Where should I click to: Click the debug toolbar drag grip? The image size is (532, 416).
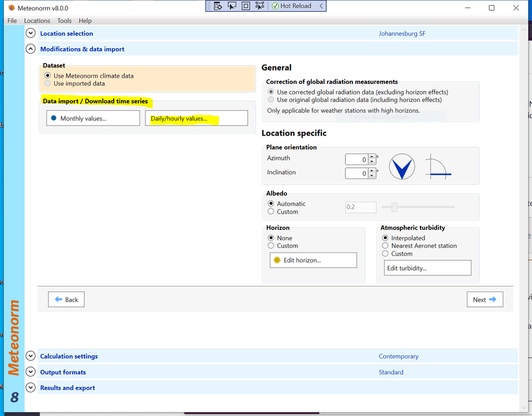(209, 6)
